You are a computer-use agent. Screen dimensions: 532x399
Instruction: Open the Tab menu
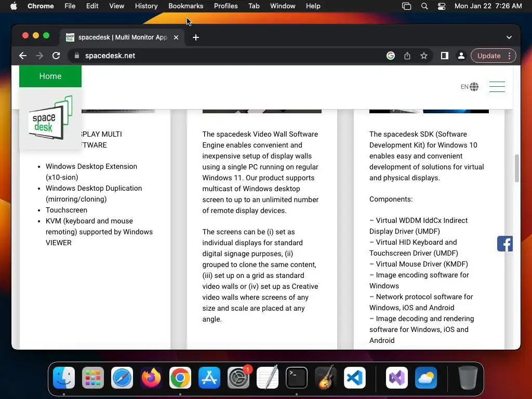pos(254,6)
